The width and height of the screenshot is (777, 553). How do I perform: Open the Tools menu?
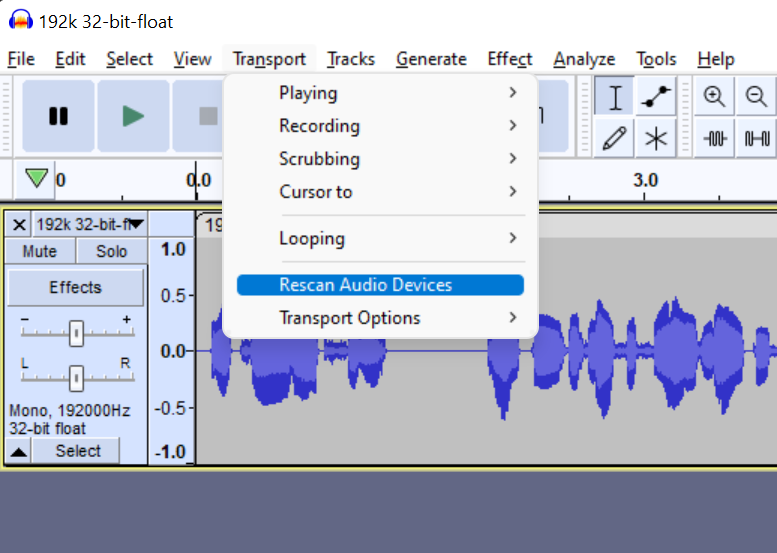656,59
